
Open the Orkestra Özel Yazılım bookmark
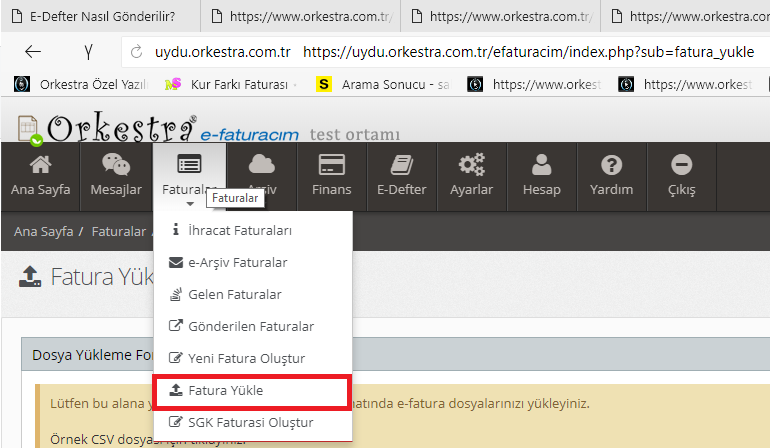[81, 84]
